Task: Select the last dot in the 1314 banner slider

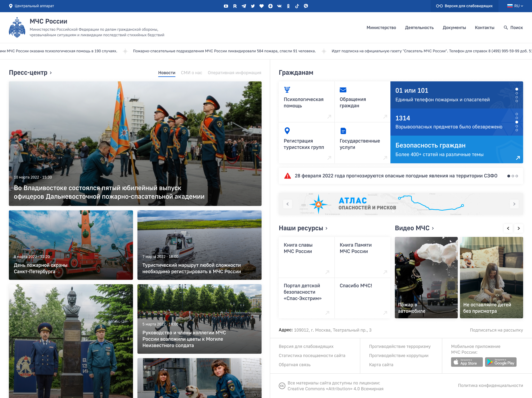Action: tap(517, 130)
